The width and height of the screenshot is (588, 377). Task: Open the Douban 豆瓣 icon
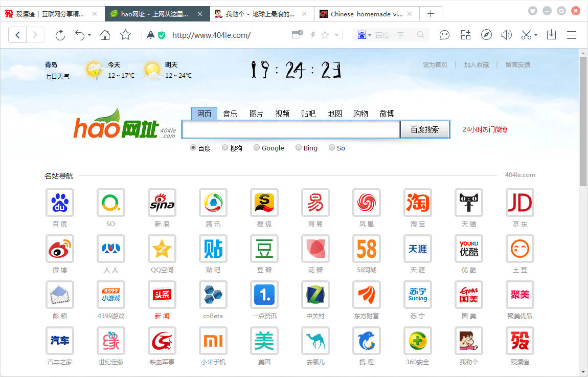264,249
